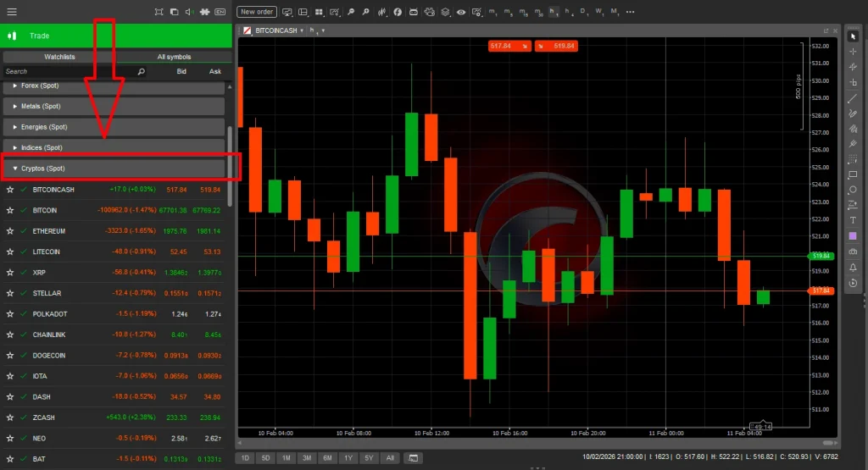Create price alert with bell icon
This screenshot has width=868, height=470.
pos(853,267)
